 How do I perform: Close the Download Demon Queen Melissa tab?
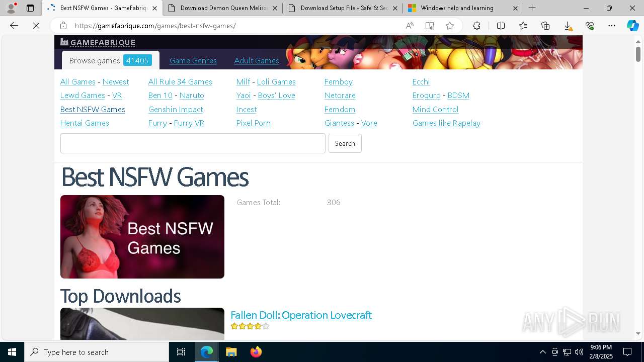[x=275, y=8]
